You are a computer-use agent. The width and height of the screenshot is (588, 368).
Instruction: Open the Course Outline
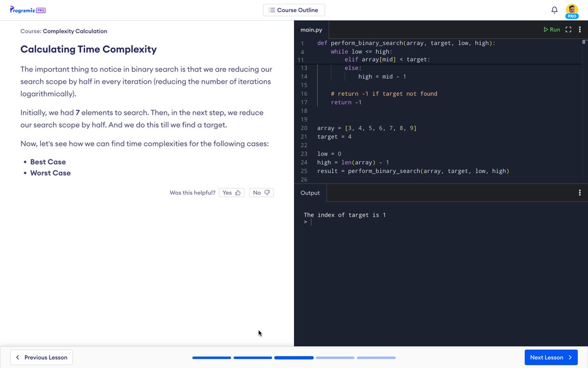294,10
